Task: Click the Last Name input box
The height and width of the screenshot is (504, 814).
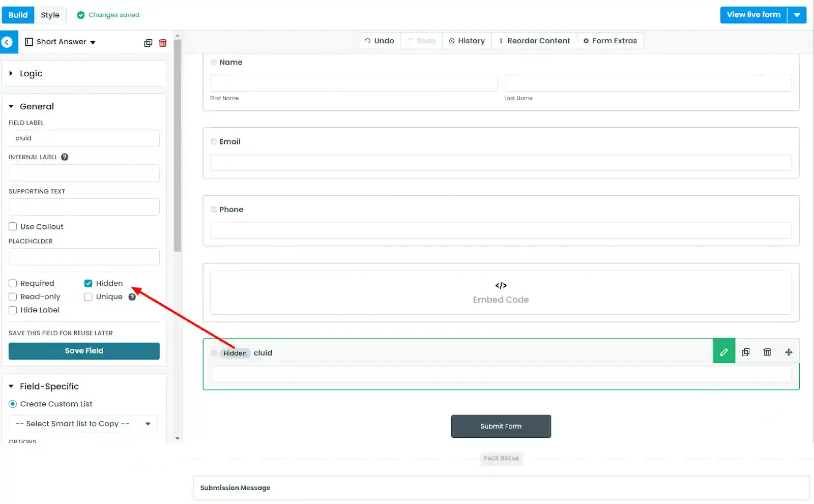Action: click(648, 83)
